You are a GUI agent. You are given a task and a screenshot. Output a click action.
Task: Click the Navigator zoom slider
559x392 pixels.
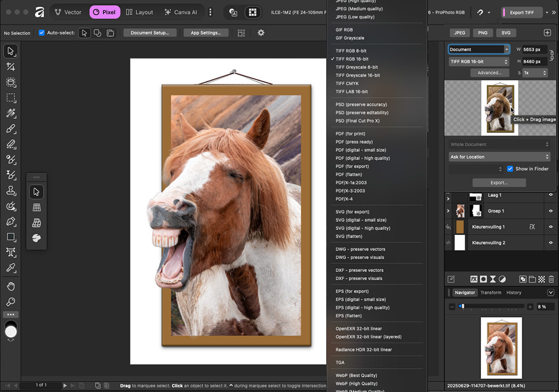coord(462,306)
